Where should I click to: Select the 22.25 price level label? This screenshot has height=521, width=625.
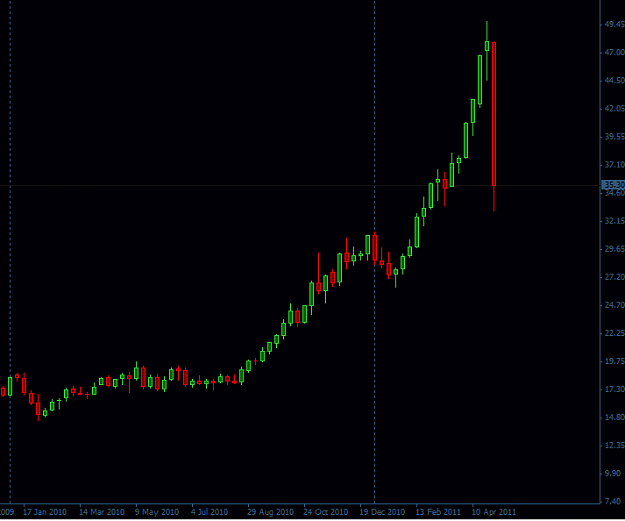614,333
